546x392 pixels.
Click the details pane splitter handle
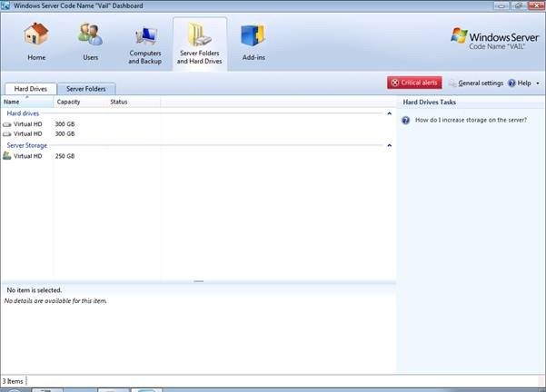point(198,281)
